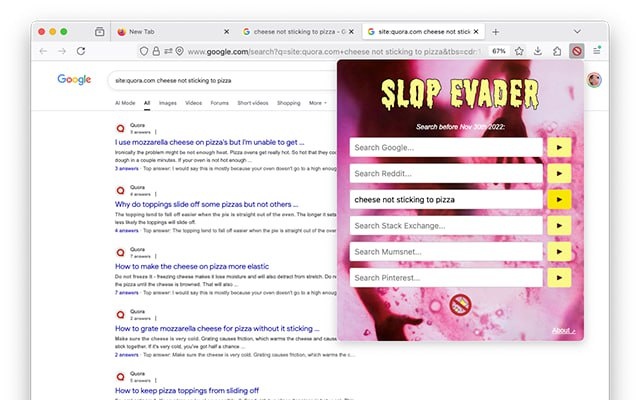Click the 67% zoom level indicator

pos(498,51)
